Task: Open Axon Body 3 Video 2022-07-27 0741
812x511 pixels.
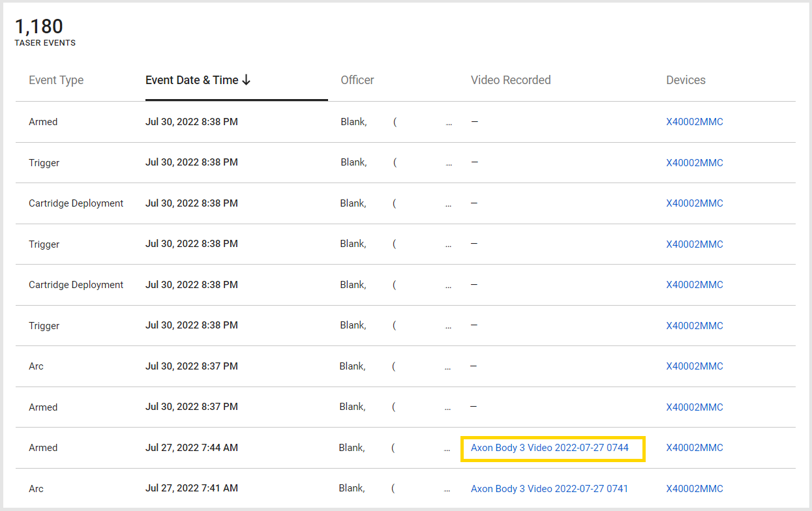Action: coord(549,489)
